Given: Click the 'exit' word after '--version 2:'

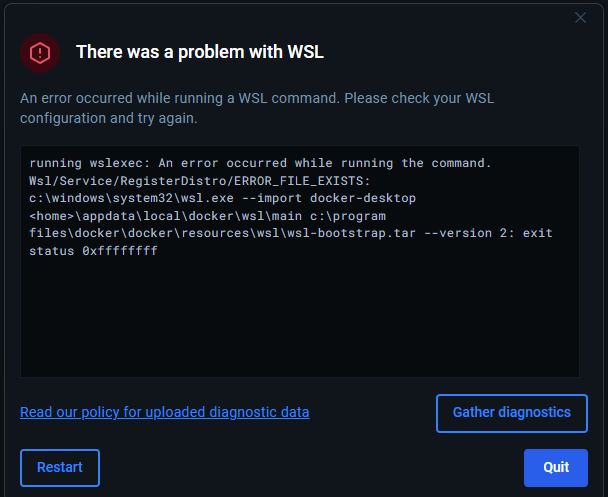Looking at the screenshot, I should pos(537,233).
